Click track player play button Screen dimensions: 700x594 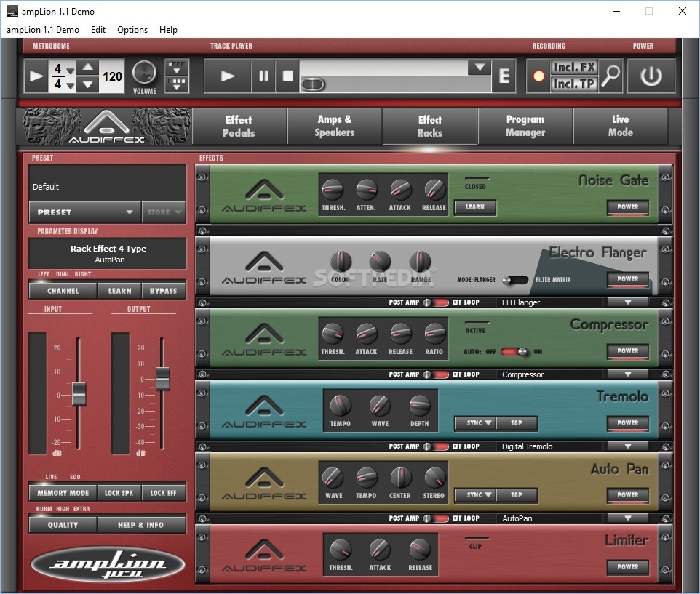click(x=228, y=76)
